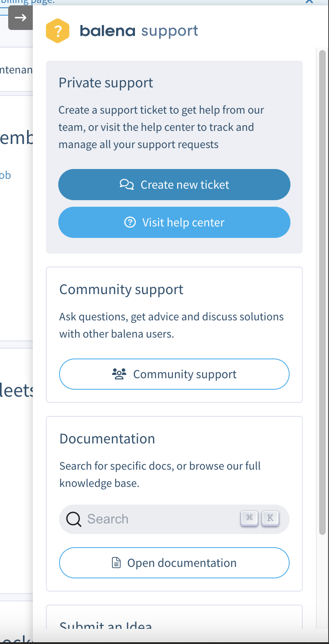Collapse the support panel with the arrow button
This screenshot has height=644, width=329.
(21, 18)
